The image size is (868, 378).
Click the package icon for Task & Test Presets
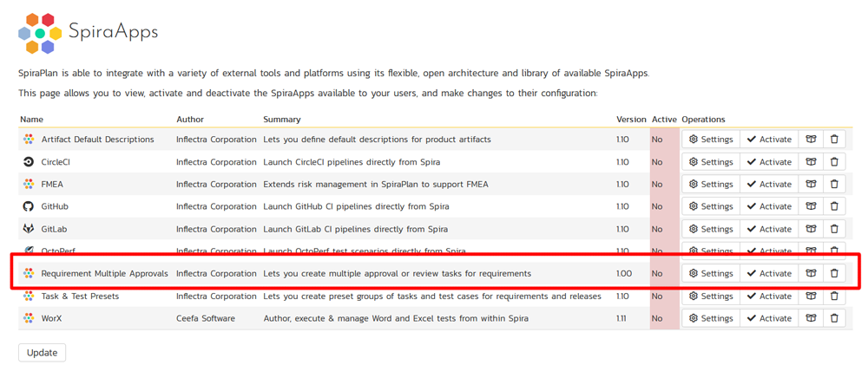click(x=811, y=297)
